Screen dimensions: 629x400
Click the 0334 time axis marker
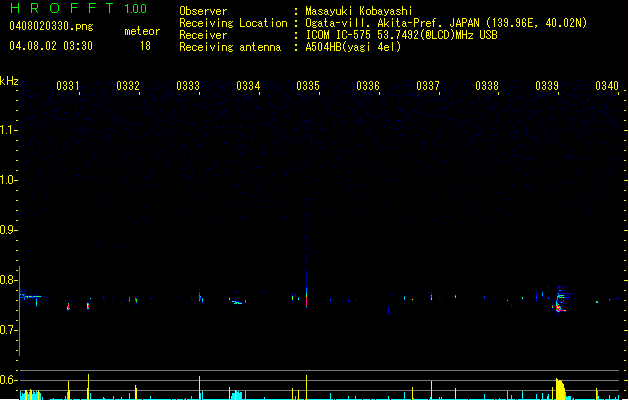coord(248,86)
